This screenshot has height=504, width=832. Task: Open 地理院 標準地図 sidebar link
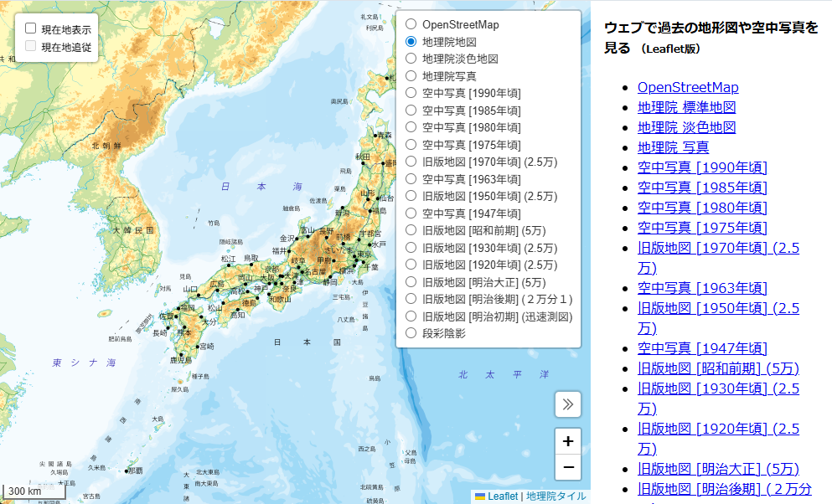[686, 107]
